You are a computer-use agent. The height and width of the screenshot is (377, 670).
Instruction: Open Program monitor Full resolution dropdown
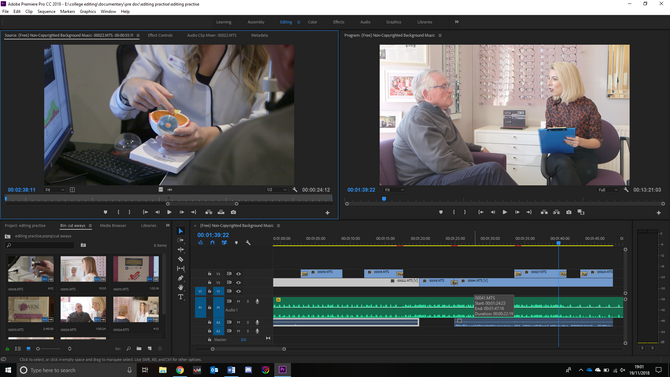[x=608, y=190]
